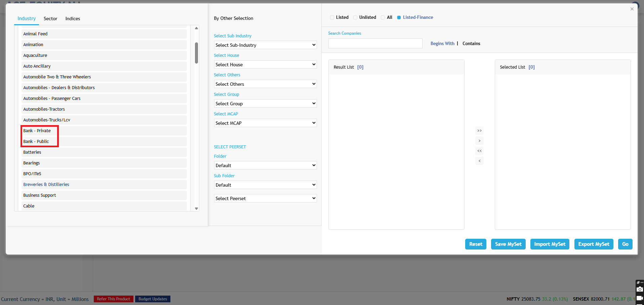644x305 pixels.
Task: Switch to the Sector tab
Action: point(50,18)
